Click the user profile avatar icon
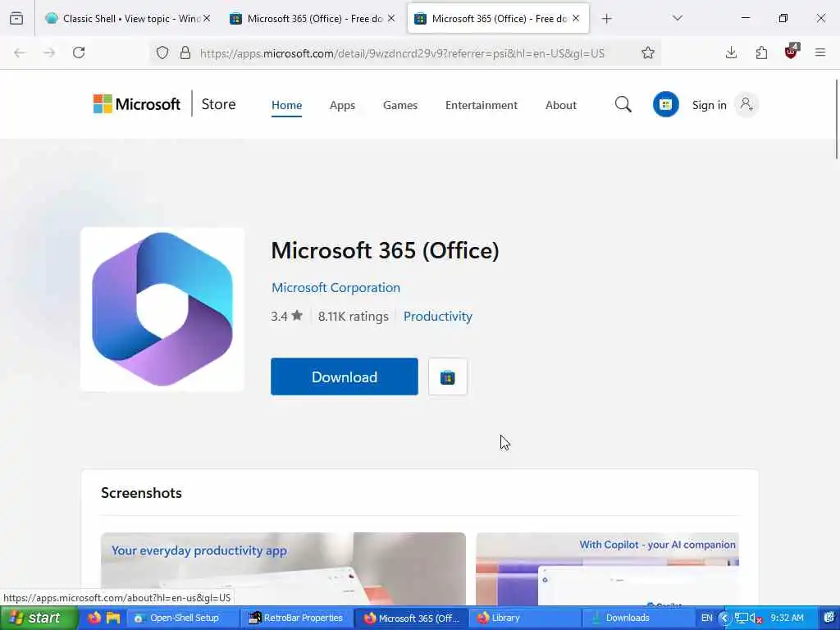Image resolution: width=840 pixels, height=630 pixels. click(x=746, y=104)
